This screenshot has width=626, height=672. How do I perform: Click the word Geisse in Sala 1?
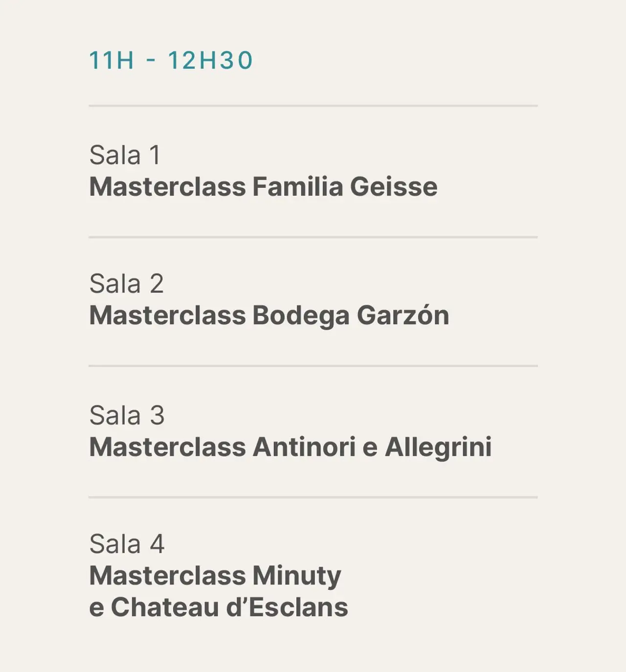click(394, 187)
